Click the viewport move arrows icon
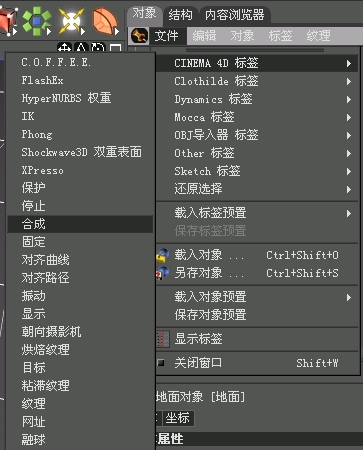 tap(64, 48)
